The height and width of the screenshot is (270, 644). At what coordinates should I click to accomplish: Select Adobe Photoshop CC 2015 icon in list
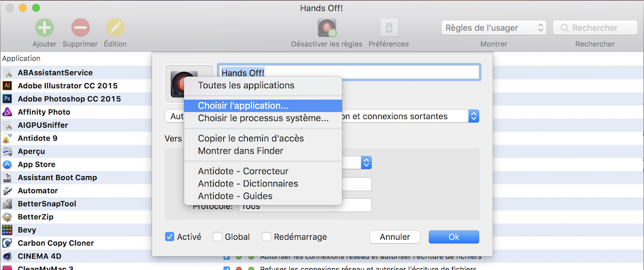coord(8,99)
